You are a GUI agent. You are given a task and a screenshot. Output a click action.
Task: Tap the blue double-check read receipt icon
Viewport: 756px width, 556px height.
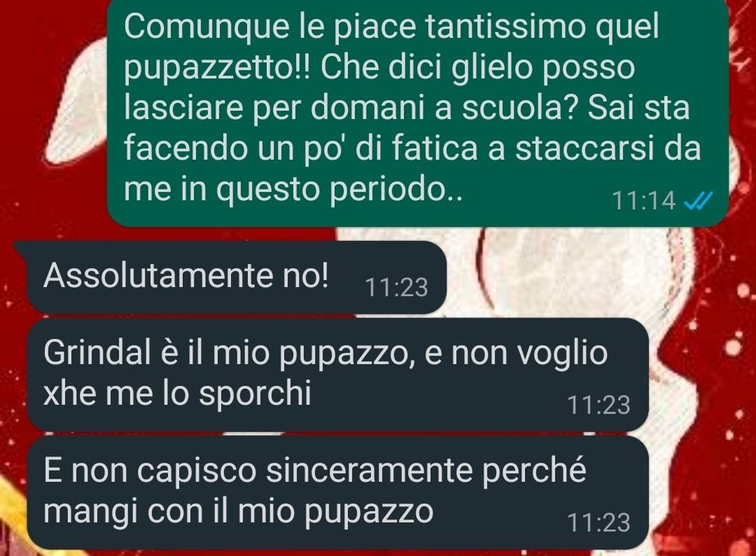tap(698, 200)
